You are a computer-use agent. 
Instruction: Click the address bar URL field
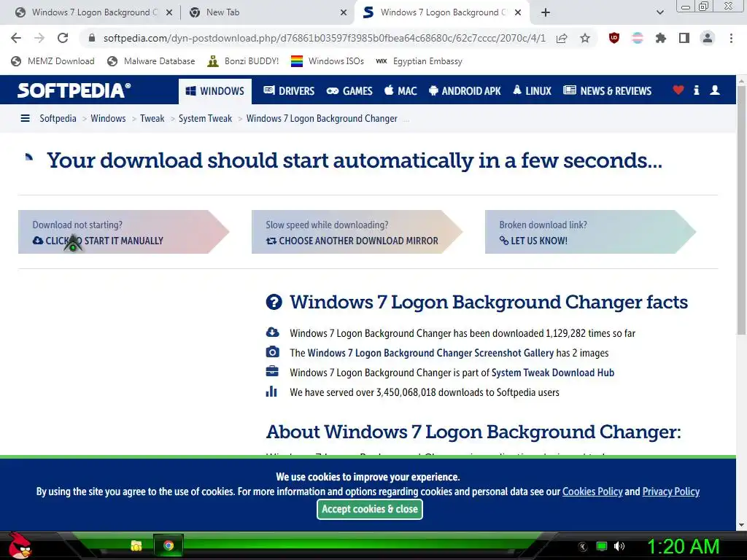324,38
